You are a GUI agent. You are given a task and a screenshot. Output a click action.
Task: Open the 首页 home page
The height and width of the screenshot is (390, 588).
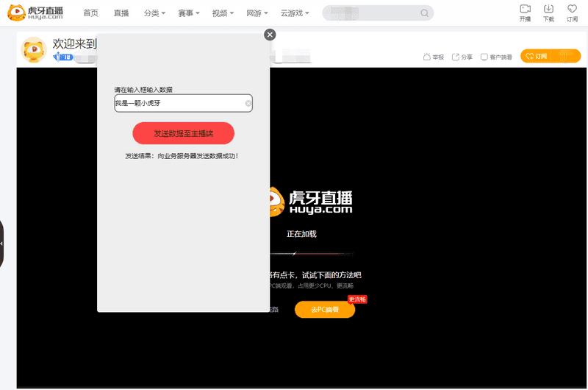90,13
